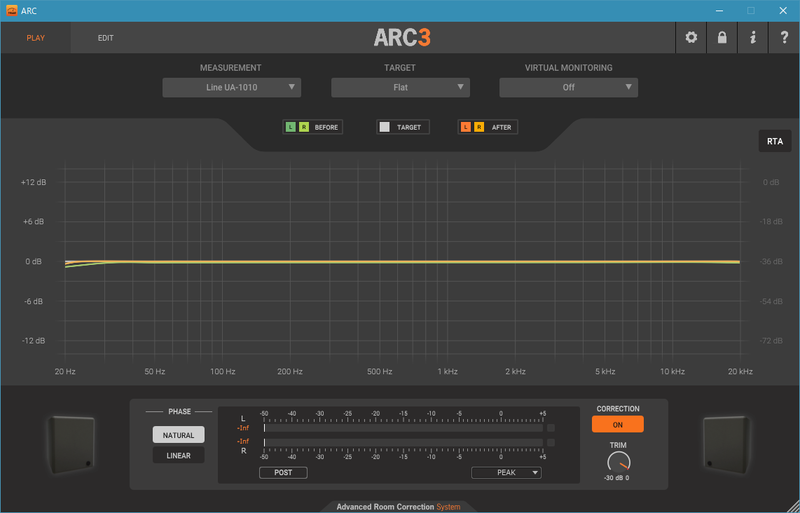Click the BEFORE legend label
This screenshot has height=513, width=800.
(x=326, y=127)
